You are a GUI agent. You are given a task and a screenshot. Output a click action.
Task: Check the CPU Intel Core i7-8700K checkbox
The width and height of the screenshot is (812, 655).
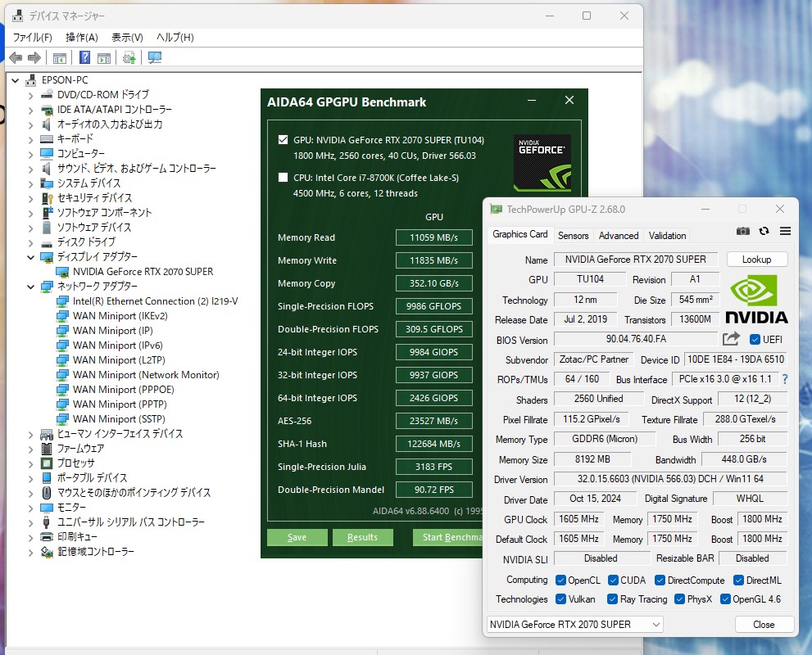[283, 178]
